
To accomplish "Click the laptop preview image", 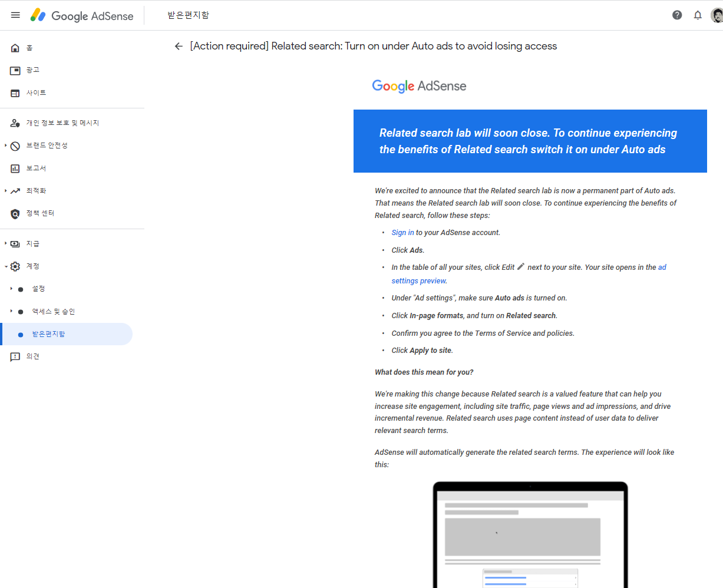I will coord(530,535).
